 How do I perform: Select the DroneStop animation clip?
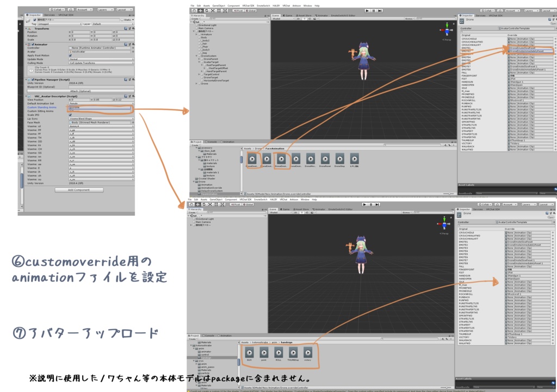click(x=339, y=160)
